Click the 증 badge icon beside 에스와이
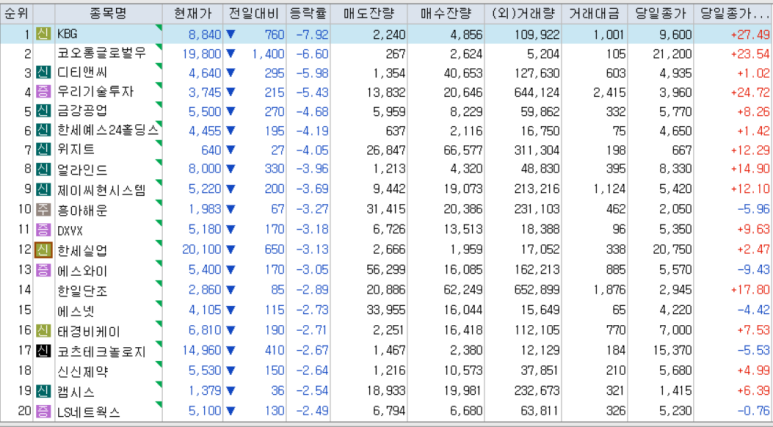Image resolution: width=773 pixels, height=427 pixels. point(43,270)
